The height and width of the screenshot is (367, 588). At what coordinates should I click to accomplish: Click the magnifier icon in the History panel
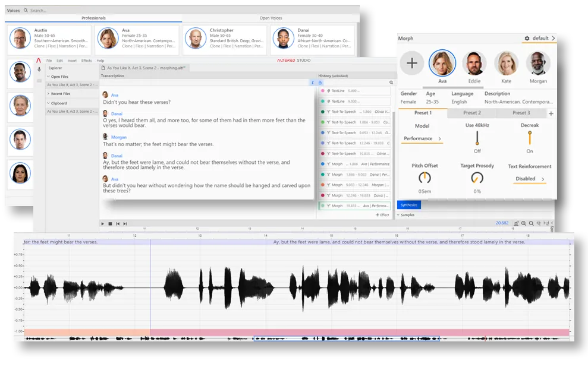point(391,83)
